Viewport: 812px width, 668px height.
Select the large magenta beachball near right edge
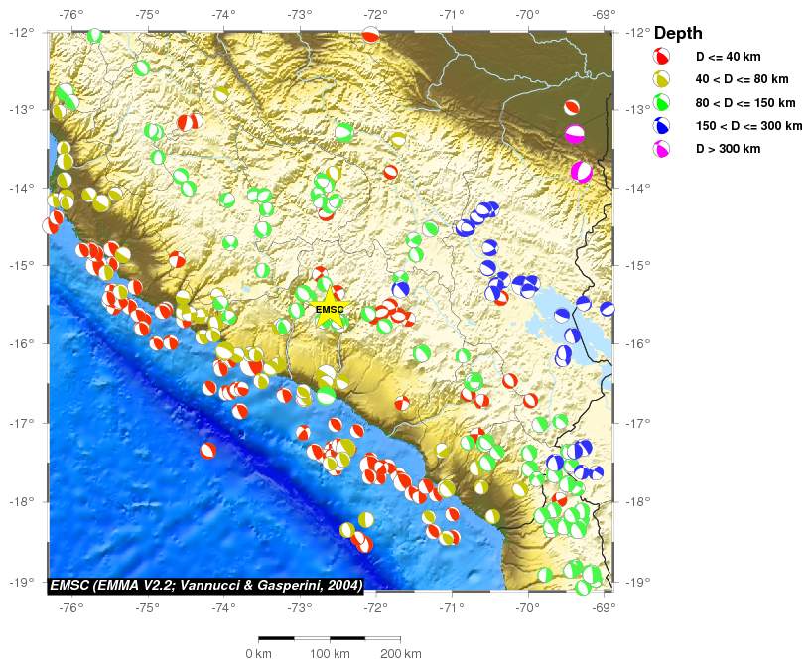582,172
